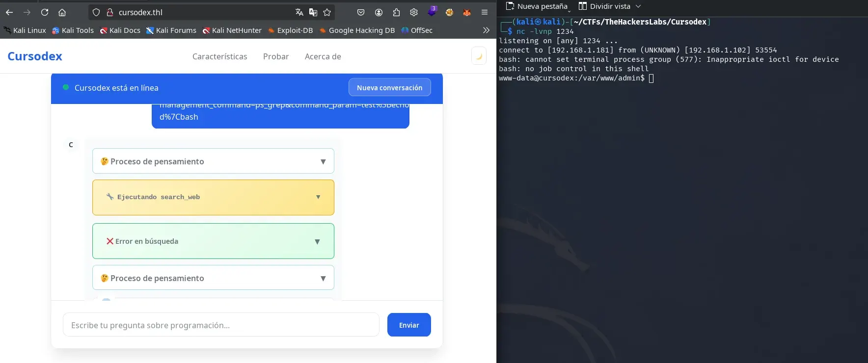This screenshot has width=868, height=363.
Task: Show more bookmarks with overflow chevron
Action: click(x=486, y=30)
